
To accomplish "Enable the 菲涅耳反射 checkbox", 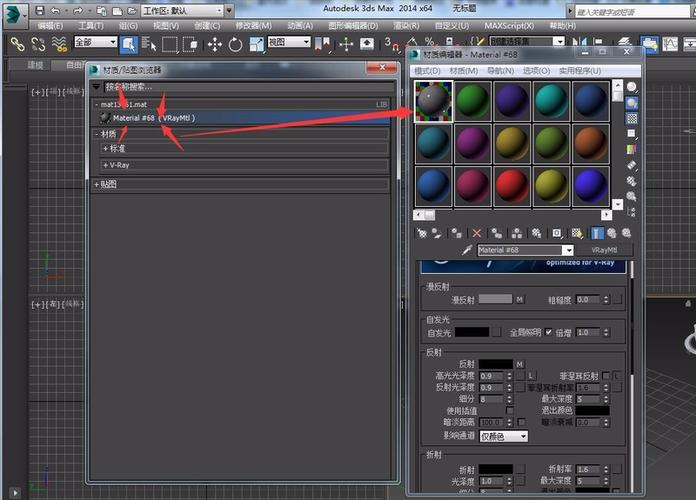I will point(606,375).
